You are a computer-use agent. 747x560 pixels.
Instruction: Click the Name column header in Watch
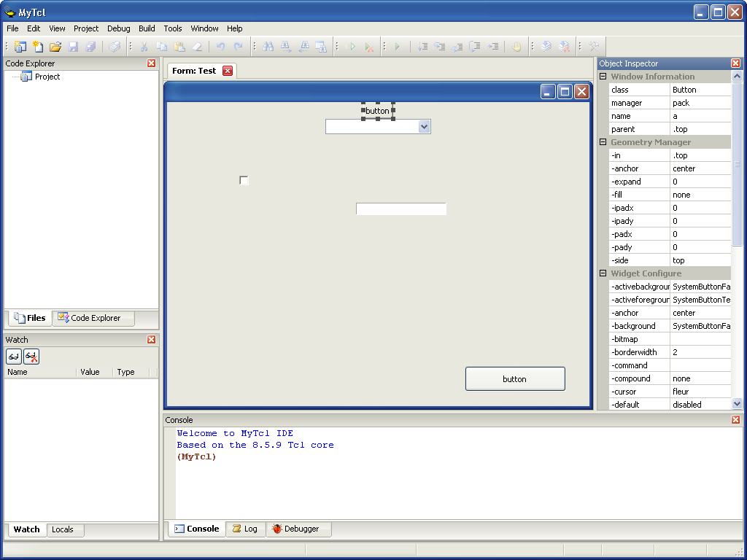(x=40, y=372)
